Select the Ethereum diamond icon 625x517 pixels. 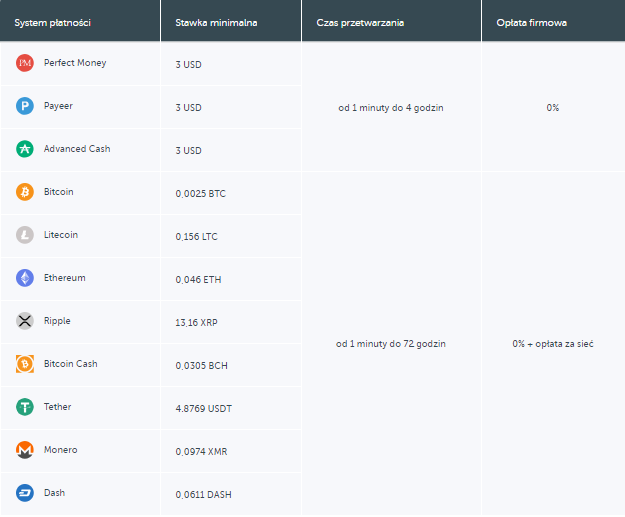pos(25,278)
